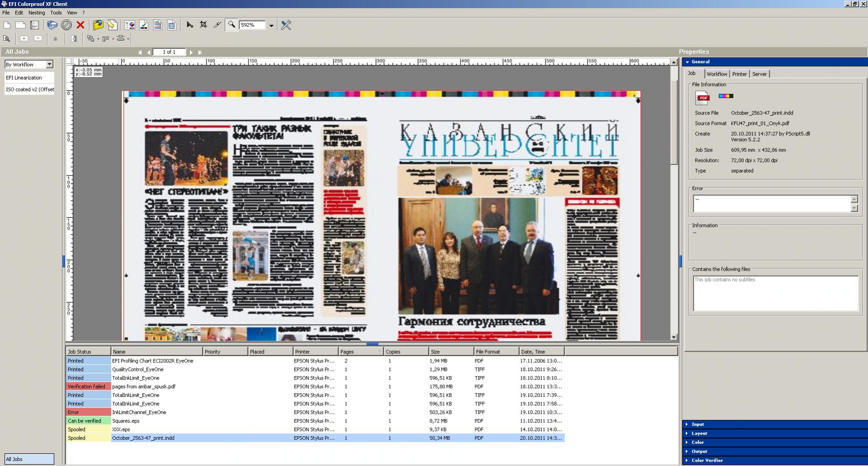Click the preview vertical scrollbar down arrow

click(x=674, y=337)
